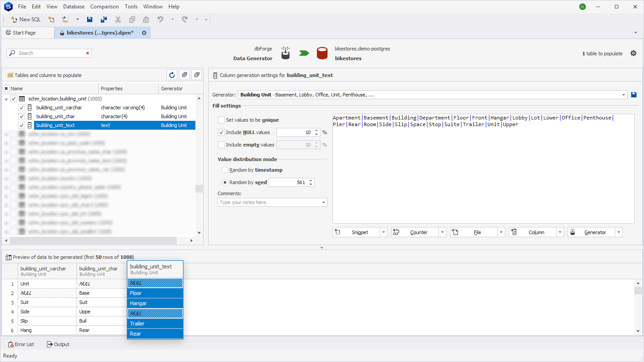The height and width of the screenshot is (362, 644).
Task: Click the Generator button
Action: tap(591, 232)
